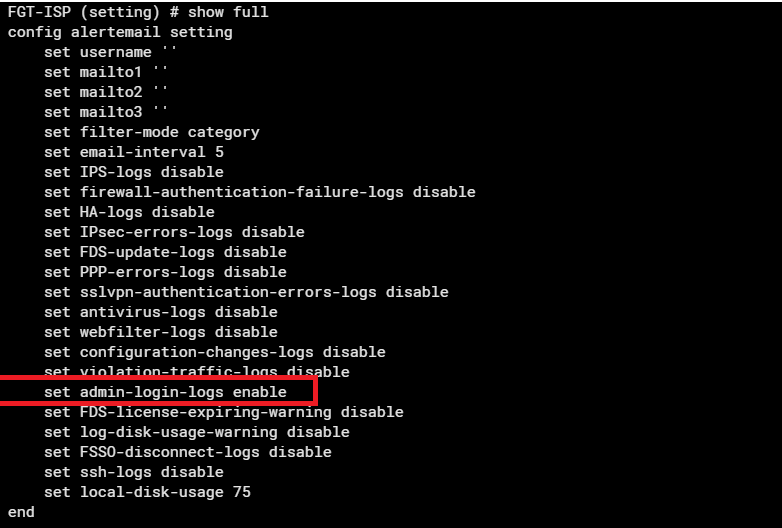
Task: Click the 'set local-disk-usage 75' line
Action: (x=147, y=492)
